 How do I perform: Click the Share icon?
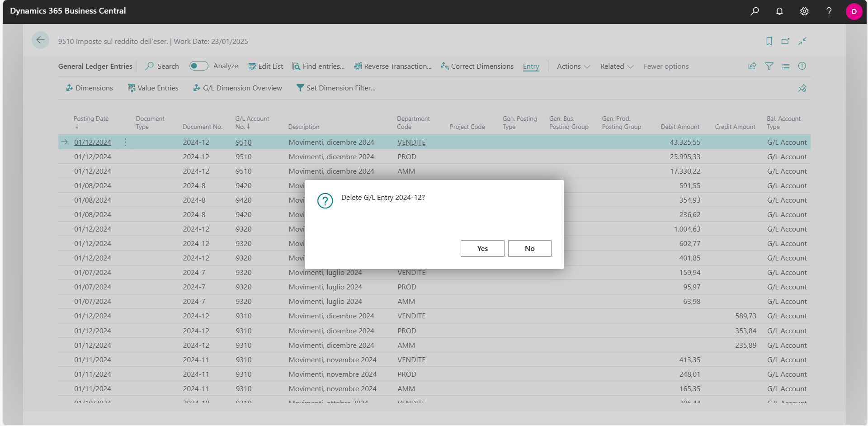pos(752,66)
